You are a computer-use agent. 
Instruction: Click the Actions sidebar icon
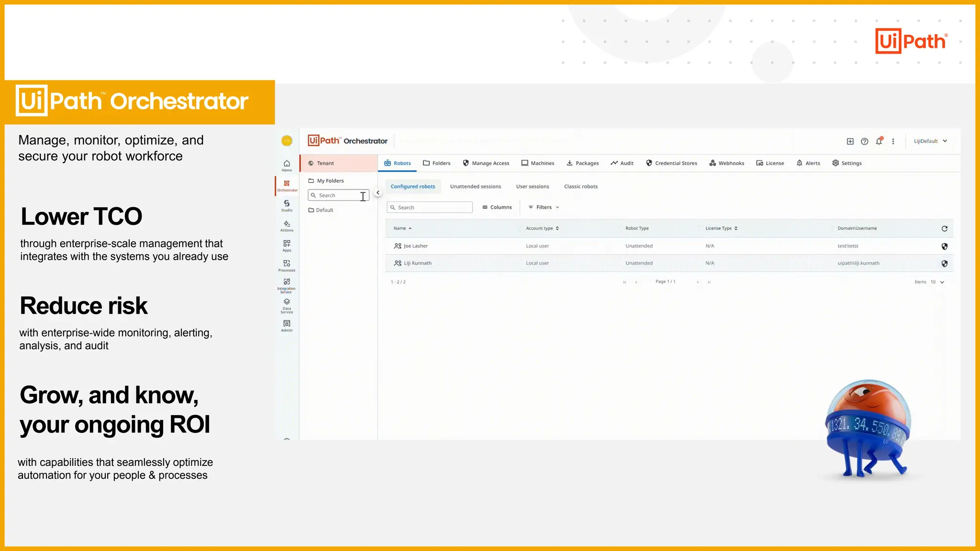[x=287, y=225]
